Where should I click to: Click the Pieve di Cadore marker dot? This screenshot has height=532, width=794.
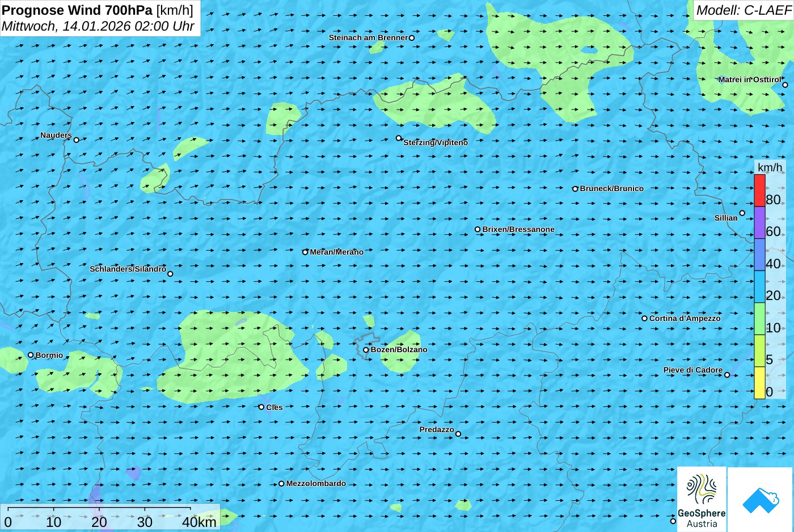click(x=727, y=374)
